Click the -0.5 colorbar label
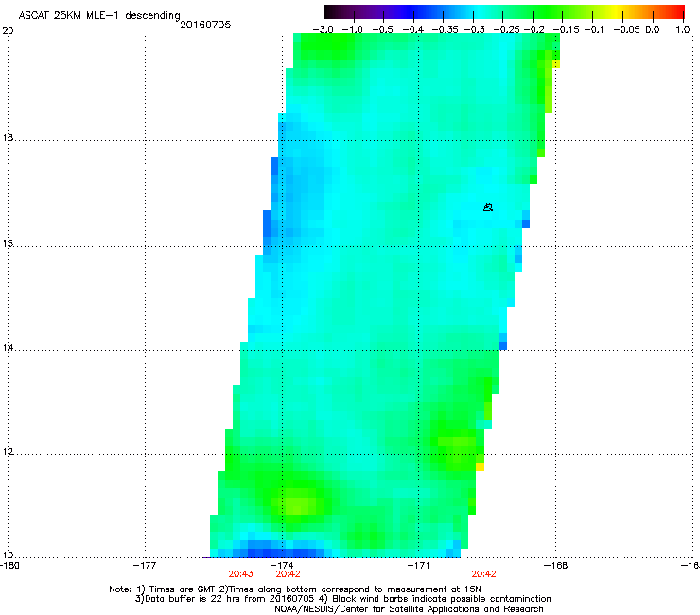This screenshot has width=700, height=615. (382, 30)
